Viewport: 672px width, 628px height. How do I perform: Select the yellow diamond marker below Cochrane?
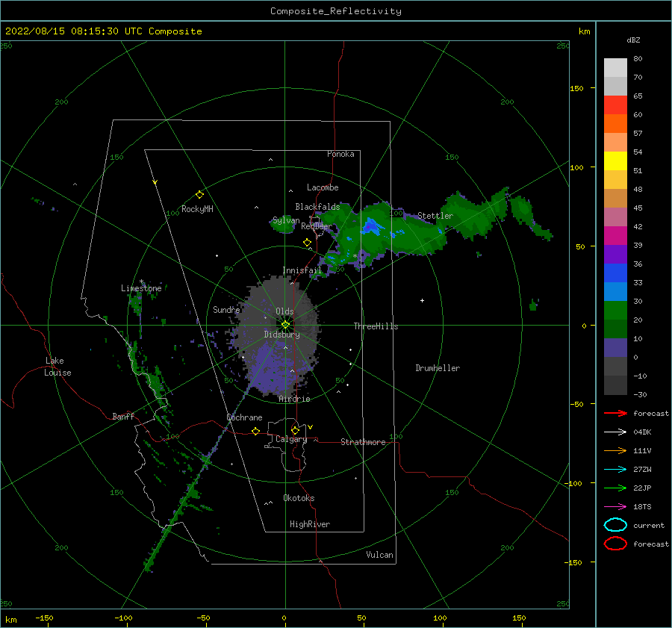tap(255, 431)
